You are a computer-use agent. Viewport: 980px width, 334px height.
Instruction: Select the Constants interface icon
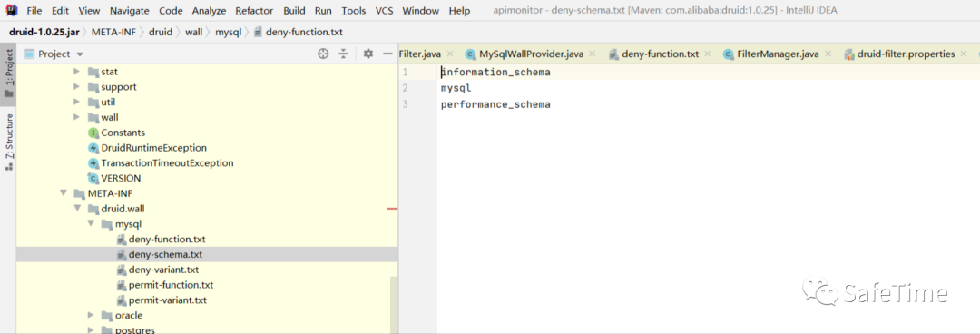[93, 133]
